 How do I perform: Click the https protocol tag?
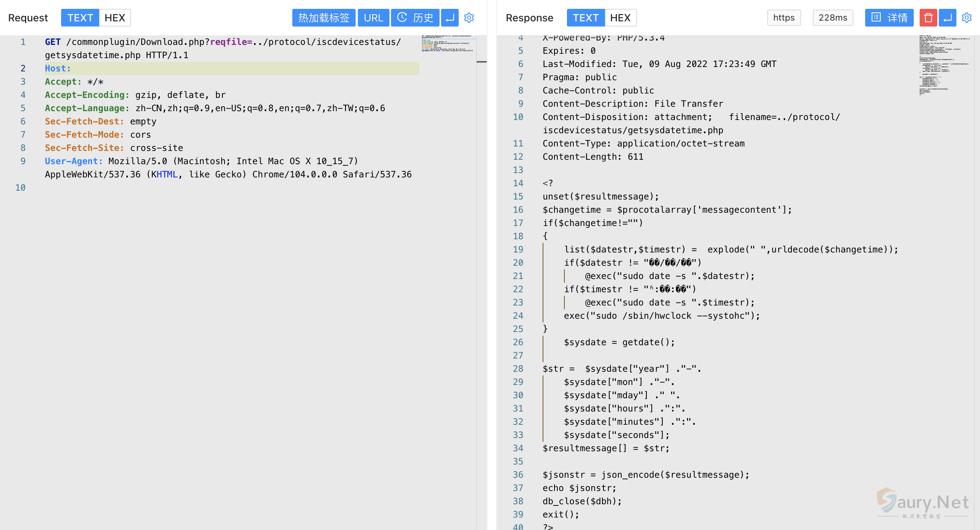tap(784, 18)
